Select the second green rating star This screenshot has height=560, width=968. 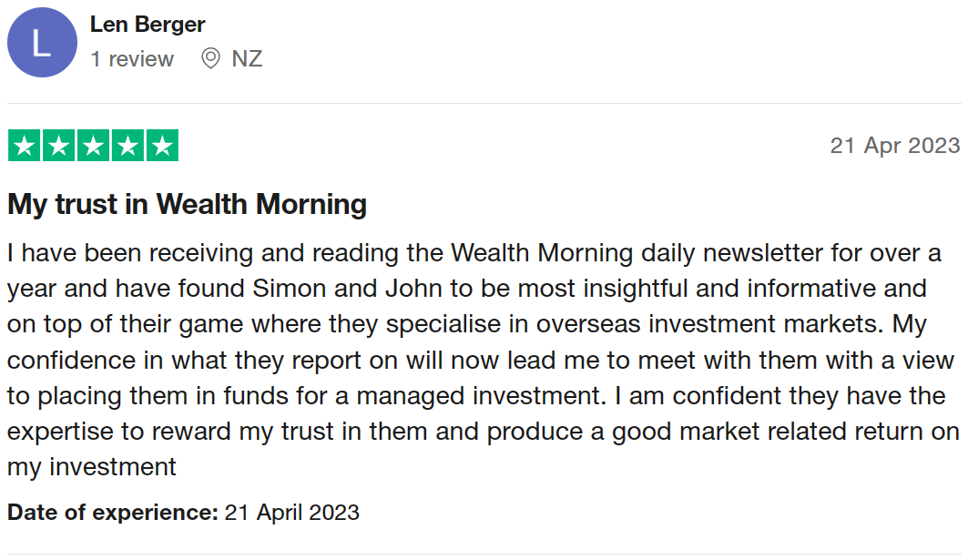tap(58, 145)
